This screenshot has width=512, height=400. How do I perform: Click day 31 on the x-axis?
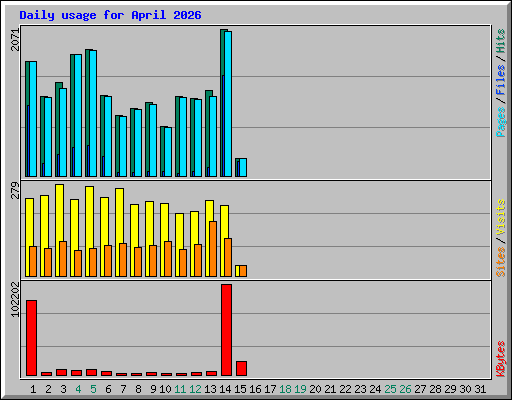480,389
